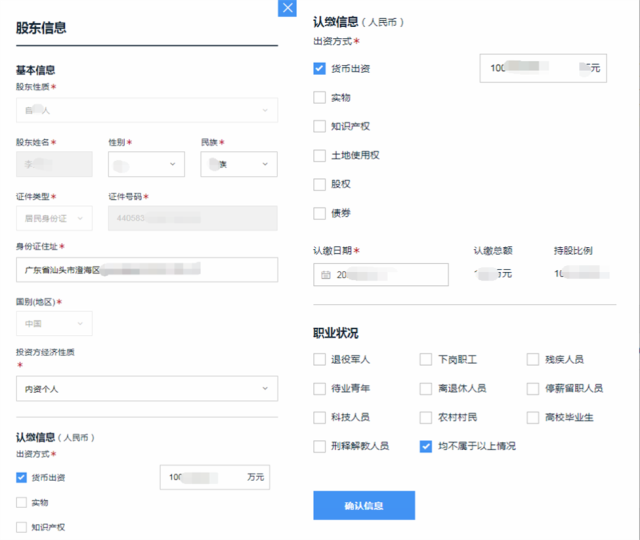This screenshot has width=640, height=540.
Task: Click the 身份证住址 address field
Action: tap(147, 270)
